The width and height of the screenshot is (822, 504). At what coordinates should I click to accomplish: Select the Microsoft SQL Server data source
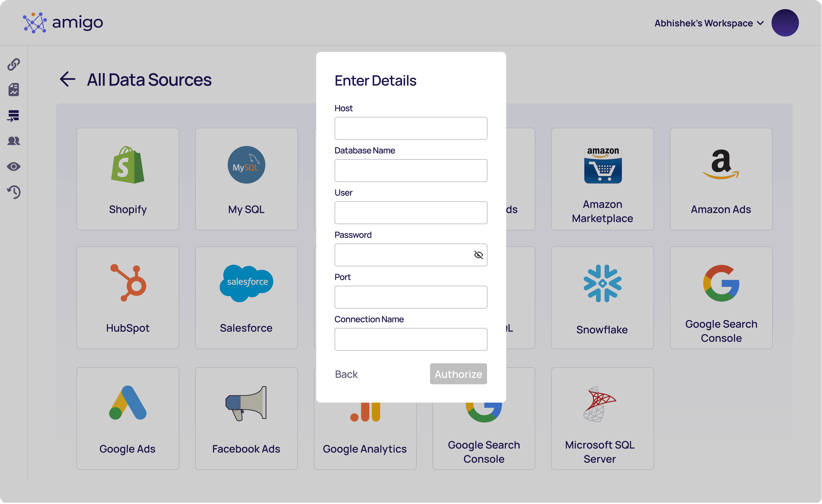click(x=603, y=419)
